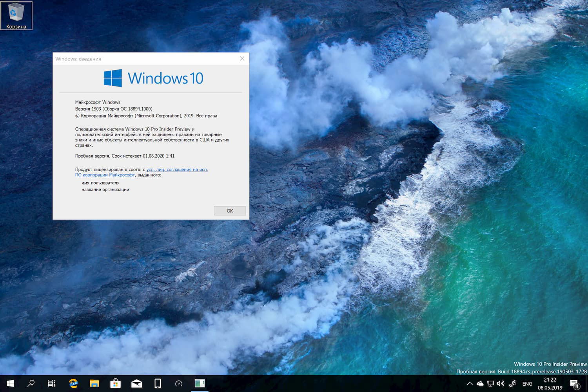Open the Mail app

click(136, 383)
